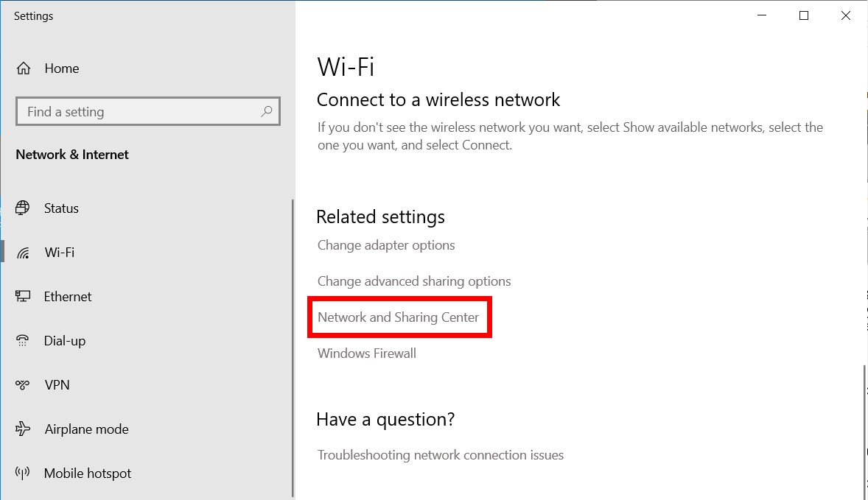Open the Ethernet monitor icon

pos(23,297)
